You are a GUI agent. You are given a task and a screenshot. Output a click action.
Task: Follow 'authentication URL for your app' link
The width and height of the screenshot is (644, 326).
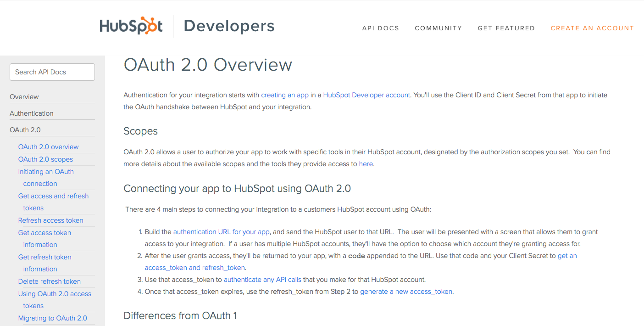coord(222,232)
